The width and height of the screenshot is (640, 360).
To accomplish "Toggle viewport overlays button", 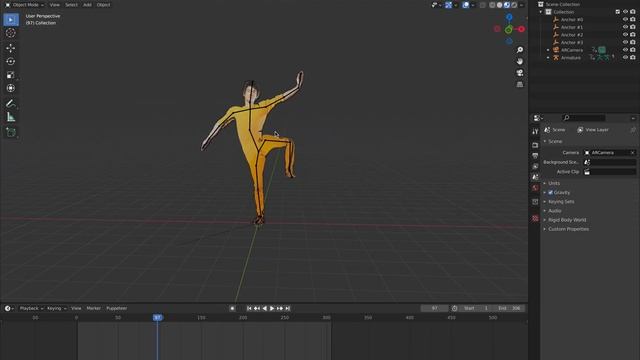I will click(466, 5).
